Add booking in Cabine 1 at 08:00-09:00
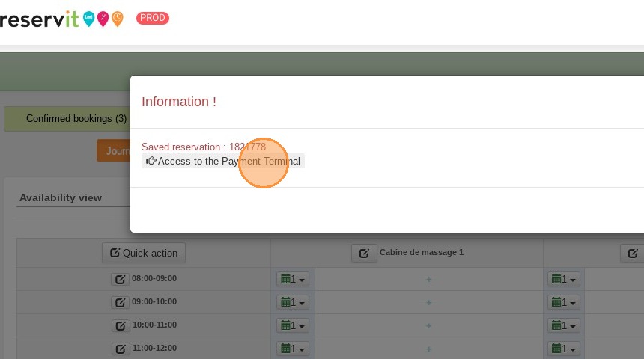Viewport: 644px width, 359px height. (x=429, y=280)
